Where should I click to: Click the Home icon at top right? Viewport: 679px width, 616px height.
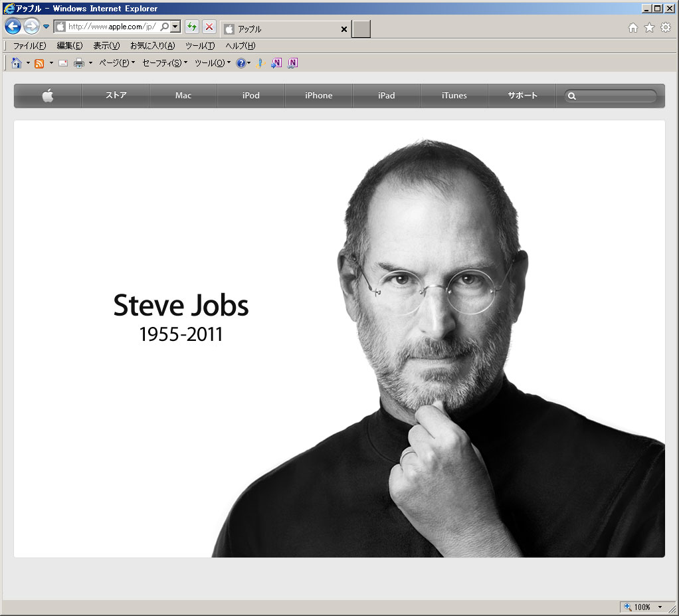[x=632, y=28]
